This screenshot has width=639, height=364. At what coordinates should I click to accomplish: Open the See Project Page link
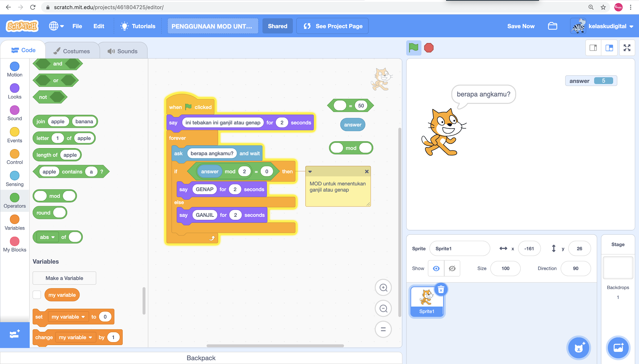[332, 26]
